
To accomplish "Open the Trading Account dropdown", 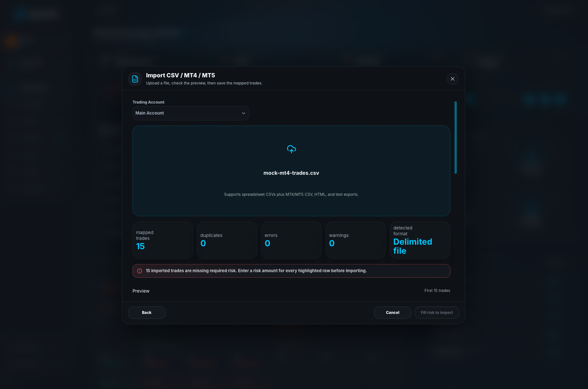I will pos(191,113).
